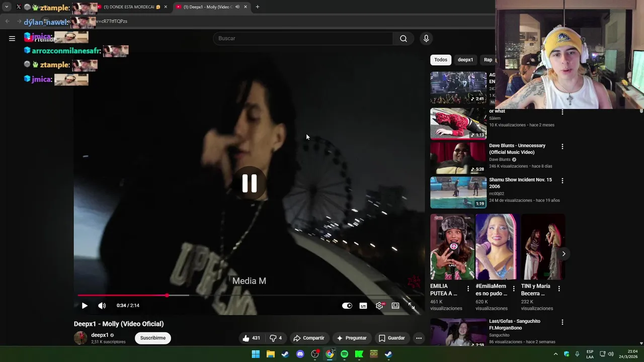Open options for 'or what' video
Image resolution: width=644 pixels, height=362 pixels.
tap(562, 112)
